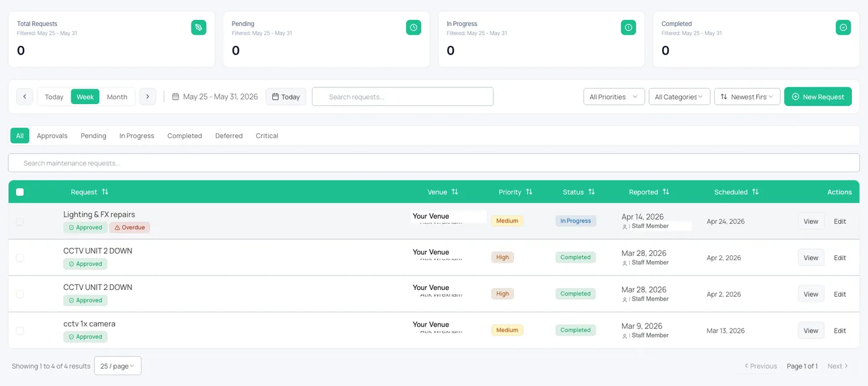Click the cctv 1x camera title
Viewport: 868px width, 386px height.
(x=89, y=323)
